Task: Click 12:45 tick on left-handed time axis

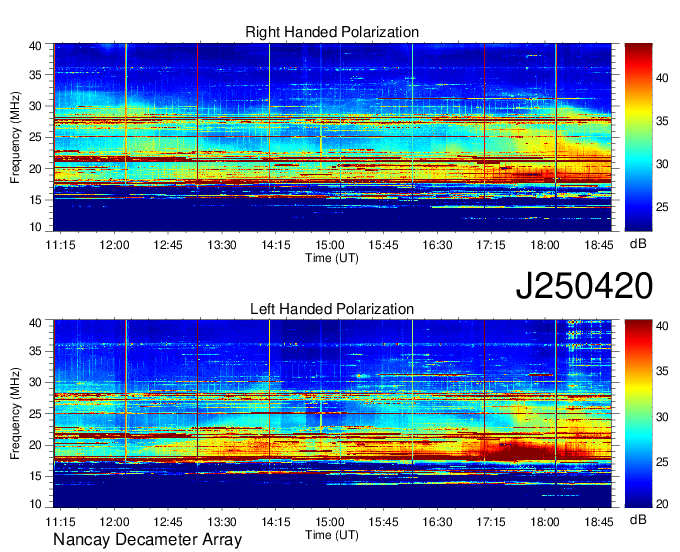Action: pos(168,522)
